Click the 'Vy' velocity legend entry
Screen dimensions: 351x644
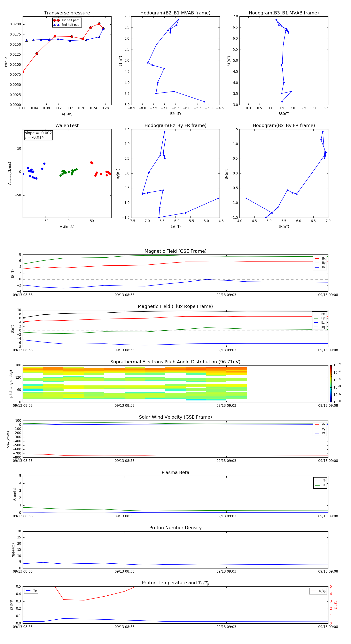(x=320, y=429)
